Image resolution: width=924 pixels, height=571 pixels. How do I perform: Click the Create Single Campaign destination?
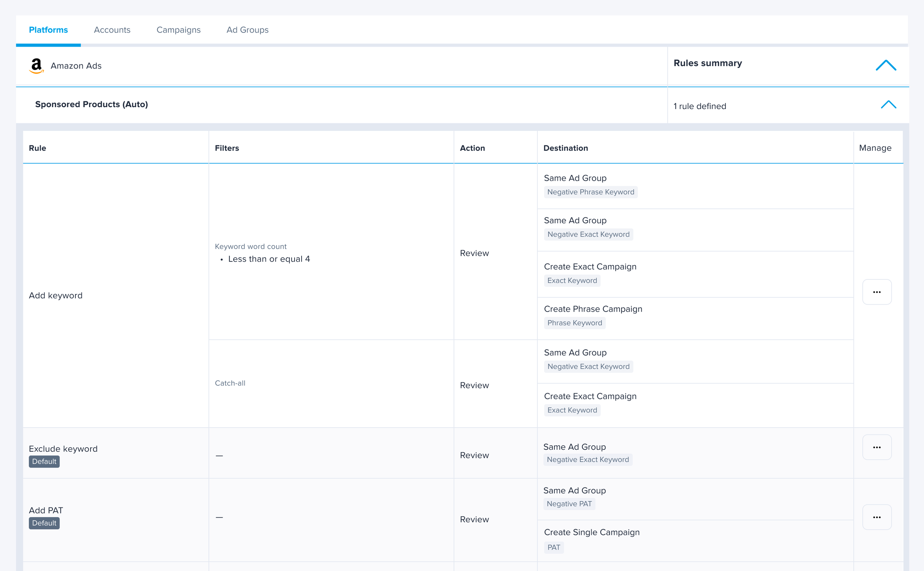click(x=591, y=532)
